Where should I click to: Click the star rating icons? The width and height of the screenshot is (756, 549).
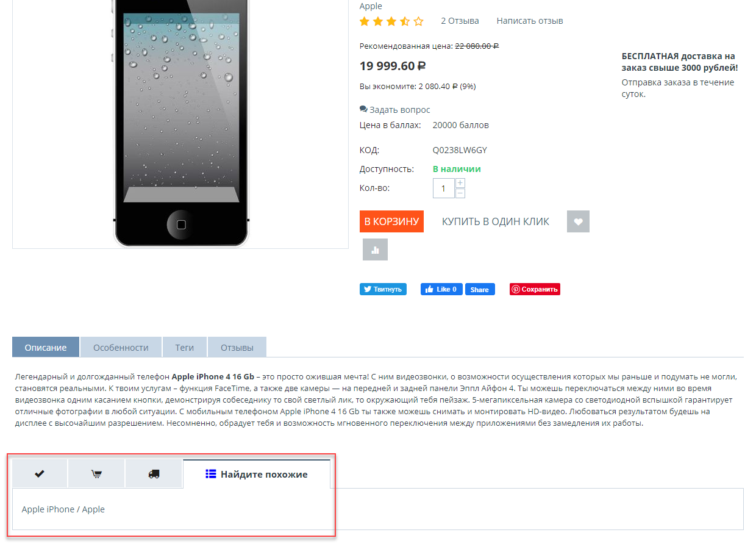coord(391,21)
